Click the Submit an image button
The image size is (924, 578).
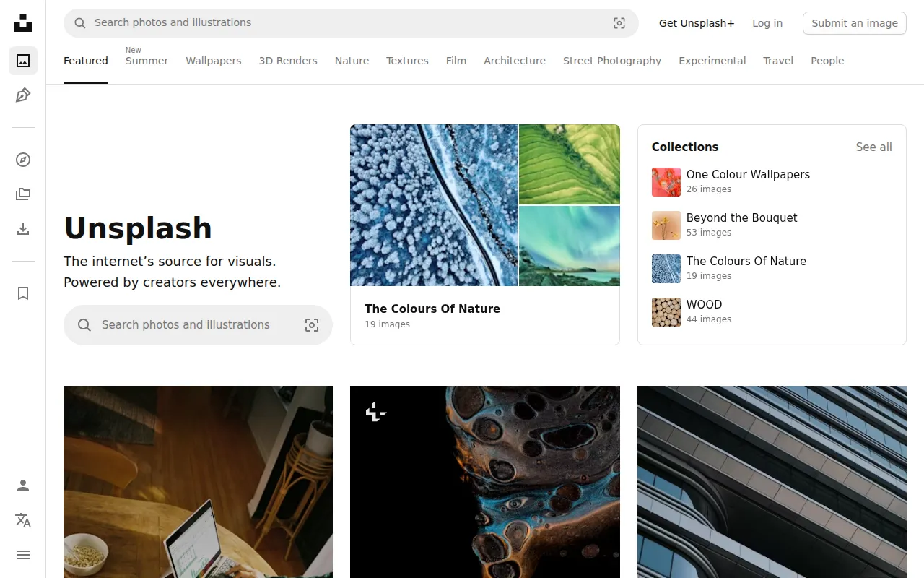(855, 23)
